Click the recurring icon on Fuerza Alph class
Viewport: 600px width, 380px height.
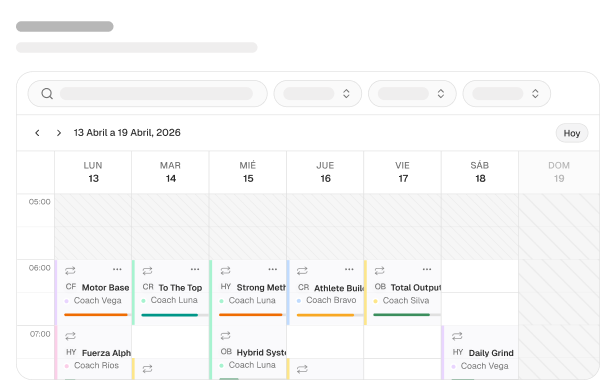click(70, 336)
